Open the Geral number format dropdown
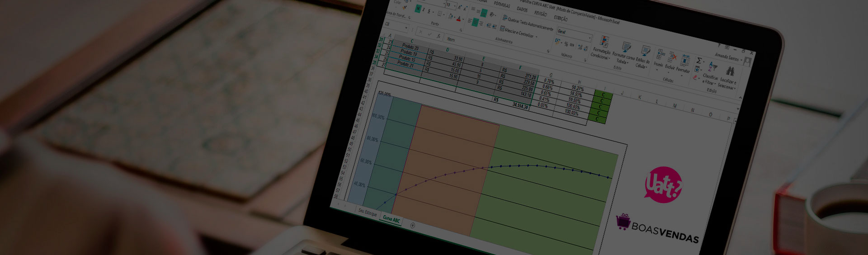This screenshot has width=868, height=255. click(x=574, y=34)
